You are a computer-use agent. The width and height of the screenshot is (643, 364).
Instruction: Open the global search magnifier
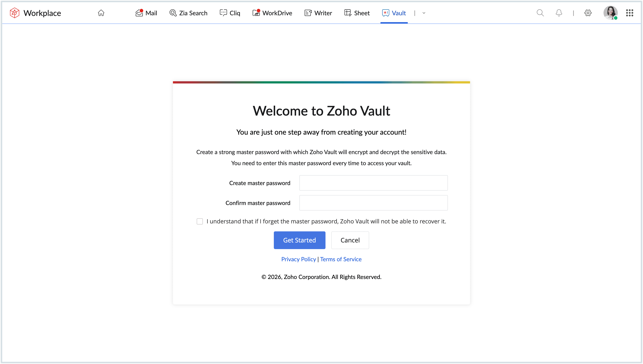point(540,13)
